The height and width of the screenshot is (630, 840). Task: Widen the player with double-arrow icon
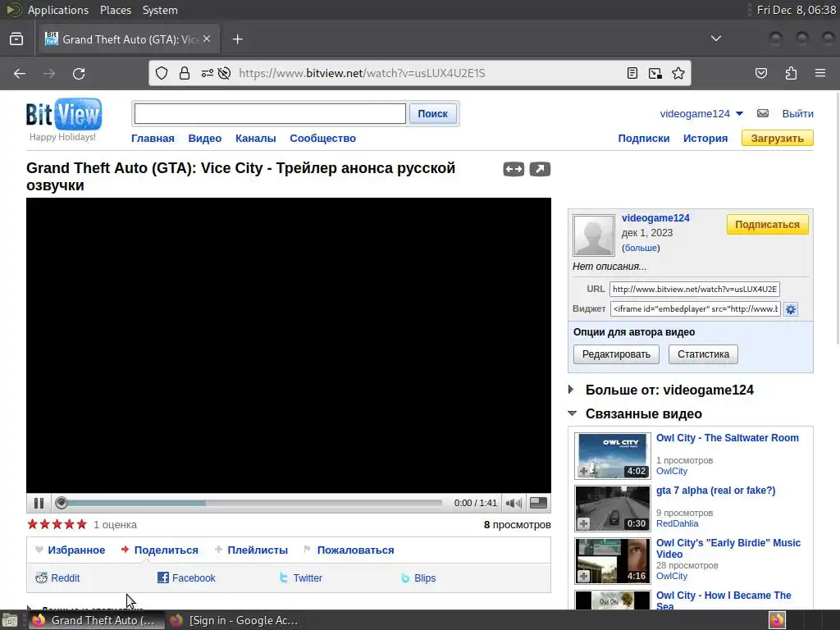point(514,169)
